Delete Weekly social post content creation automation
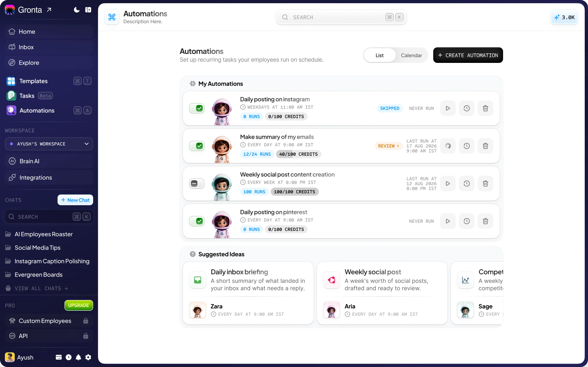This screenshot has width=588, height=367. point(485,183)
